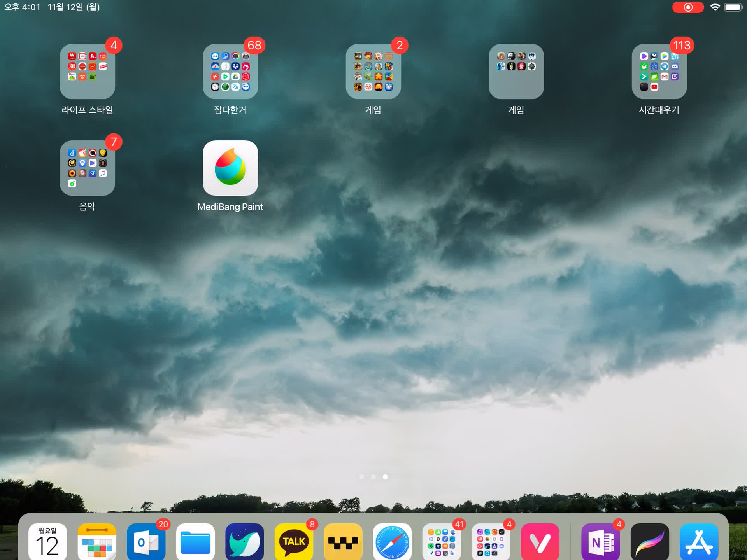The height and width of the screenshot is (560, 747).
Task: Expand the 잡다한거 folder
Action: [x=230, y=72]
